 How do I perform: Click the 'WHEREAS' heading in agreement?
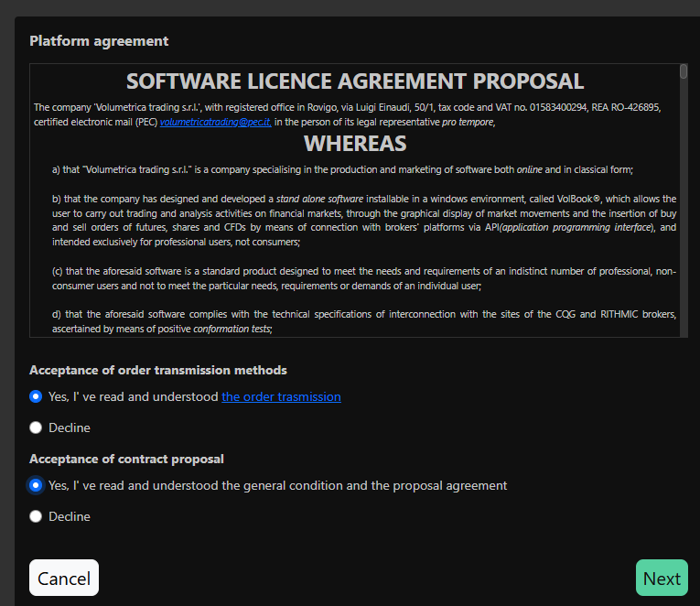(x=355, y=144)
